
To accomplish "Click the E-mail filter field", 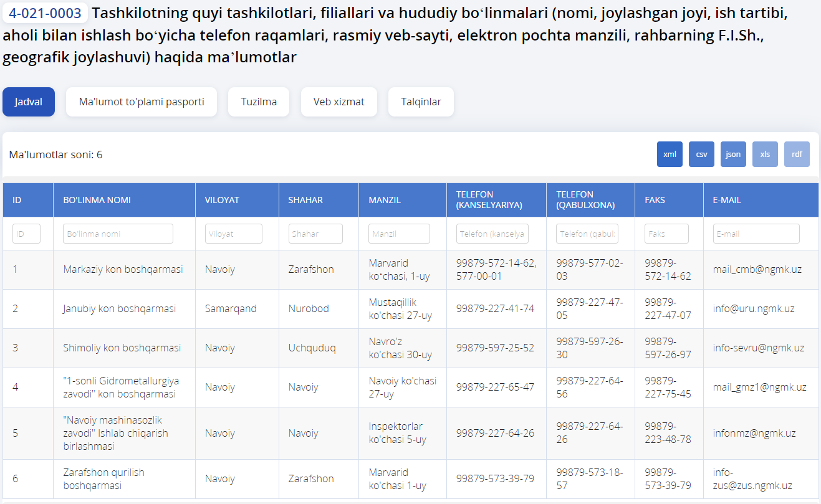I will click(x=756, y=234).
